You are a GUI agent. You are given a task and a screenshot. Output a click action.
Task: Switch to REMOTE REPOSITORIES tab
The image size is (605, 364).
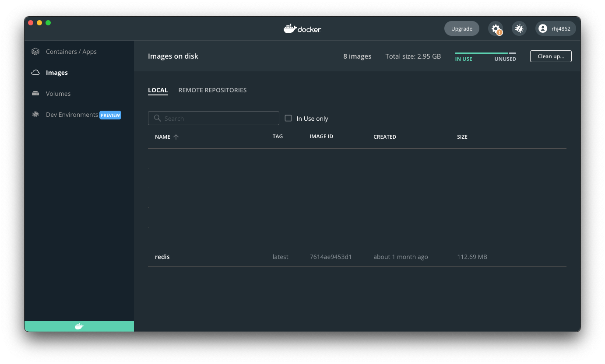(212, 90)
